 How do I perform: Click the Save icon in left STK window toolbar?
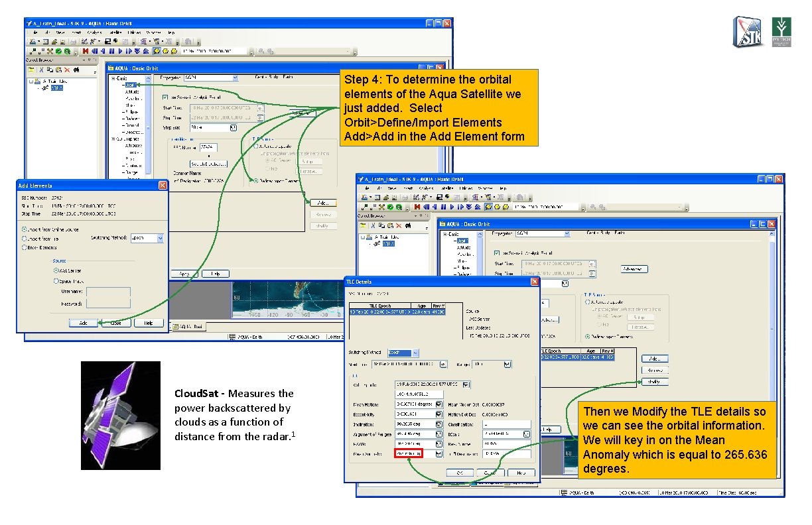click(62, 42)
